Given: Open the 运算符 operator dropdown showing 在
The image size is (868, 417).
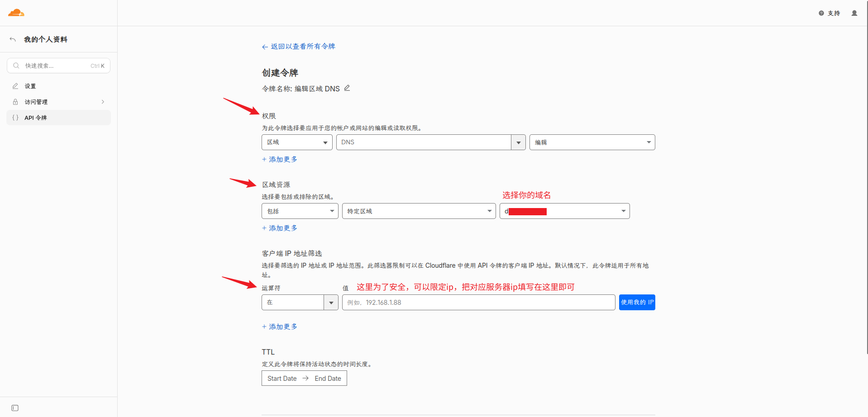Looking at the screenshot, I should [300, 302].
